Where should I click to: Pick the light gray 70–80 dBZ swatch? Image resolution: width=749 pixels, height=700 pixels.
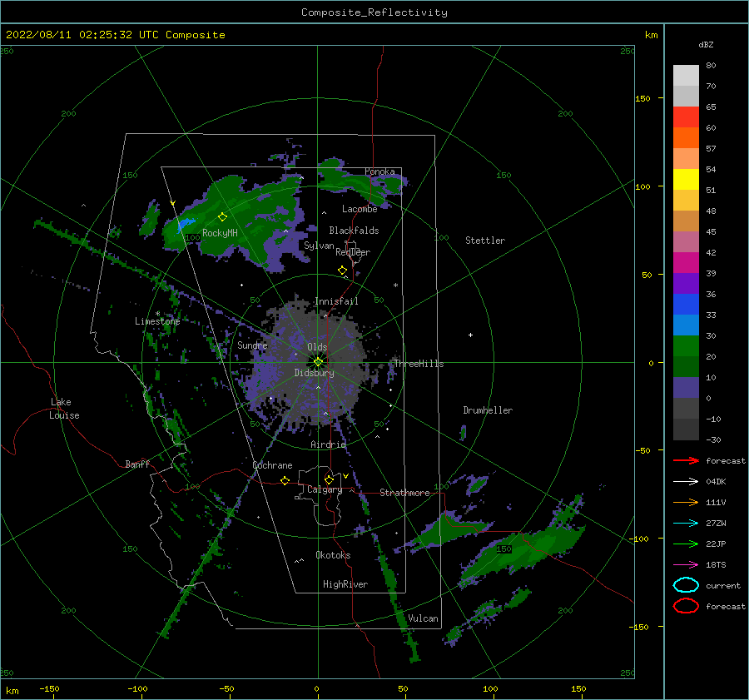686,75
